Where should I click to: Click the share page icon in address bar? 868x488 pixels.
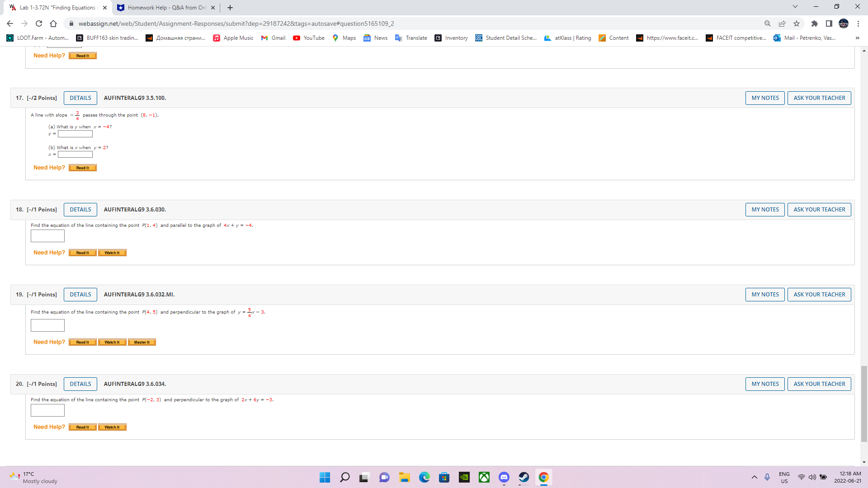pos(782,23)
